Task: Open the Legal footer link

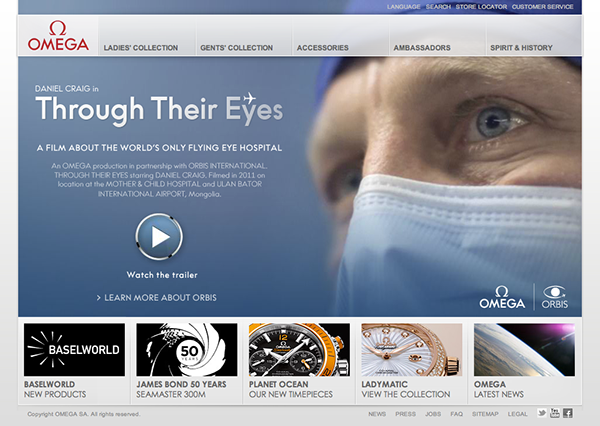Action: (517, 414)
